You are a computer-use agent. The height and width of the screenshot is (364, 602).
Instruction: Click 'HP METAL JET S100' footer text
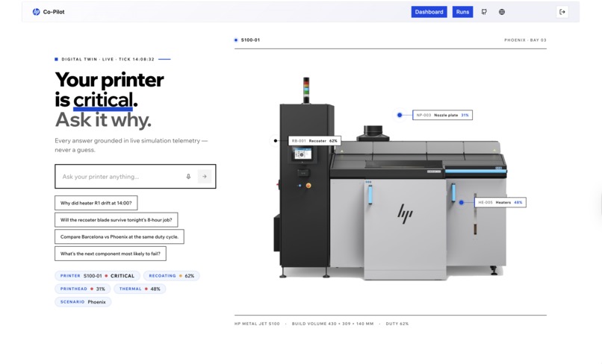257,324
